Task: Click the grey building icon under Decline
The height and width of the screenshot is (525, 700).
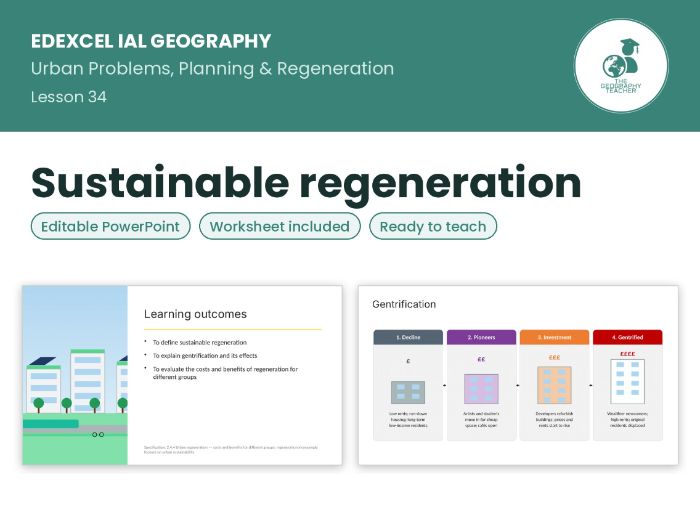Action: coord(408,392)
